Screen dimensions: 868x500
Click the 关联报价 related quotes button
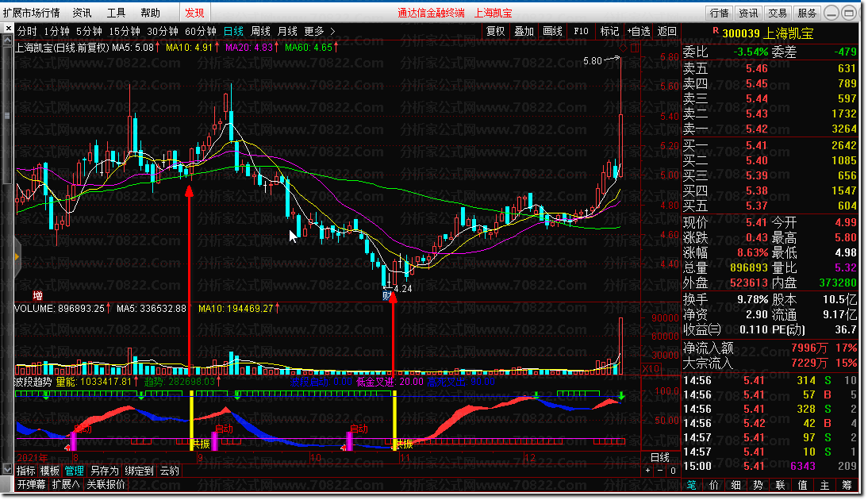[x=106, y=484]
